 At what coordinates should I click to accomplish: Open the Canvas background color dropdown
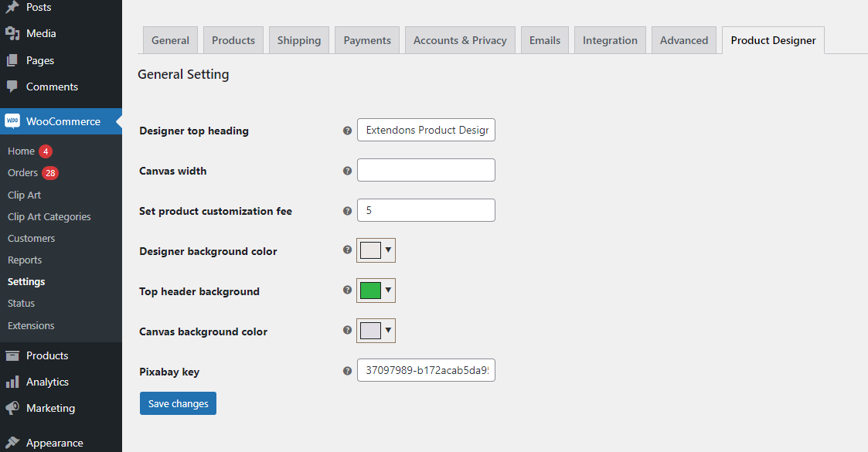[x=387, y=330]
